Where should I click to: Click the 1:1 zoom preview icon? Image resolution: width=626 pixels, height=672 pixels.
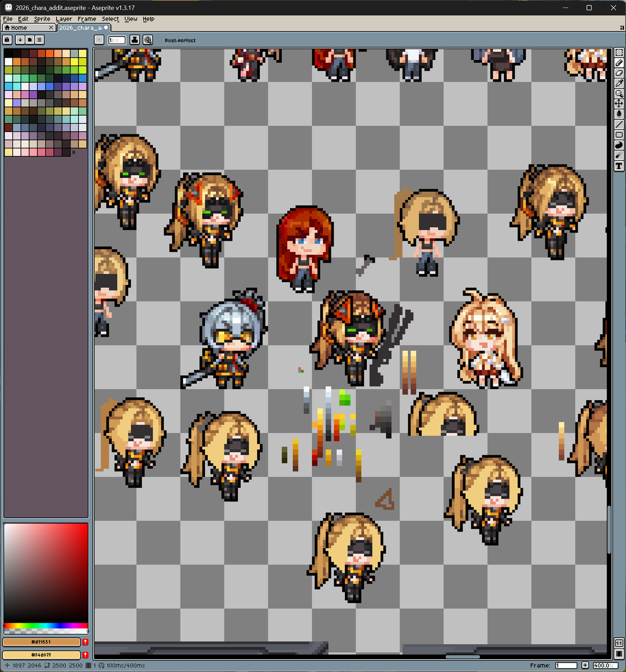pos(619,643)
